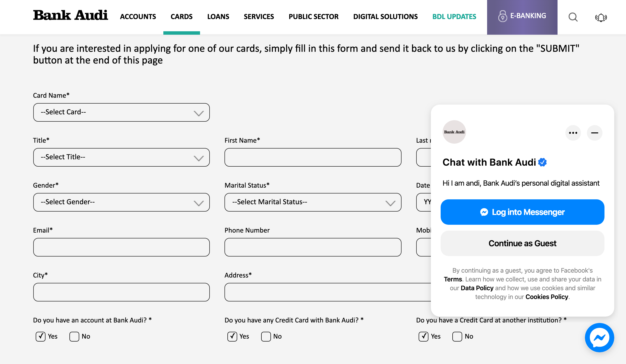626x364 pixels.
Task: Open the search magnifier icon
Action: point(573,17)
